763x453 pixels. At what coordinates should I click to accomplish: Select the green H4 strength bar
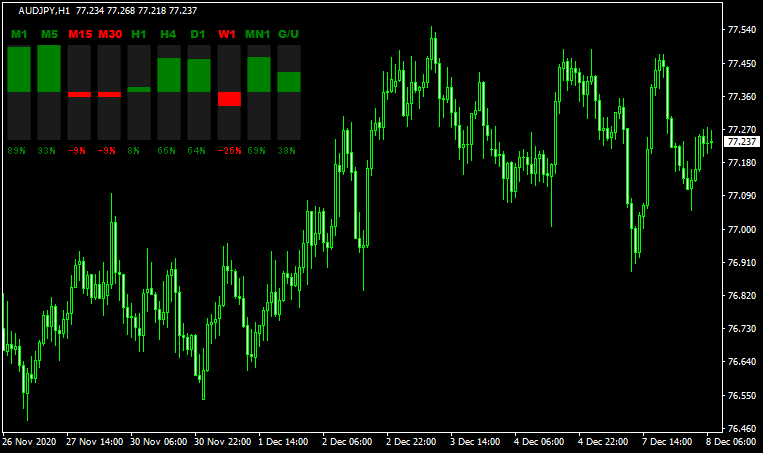pyautogui.click(x=169, y=75)
